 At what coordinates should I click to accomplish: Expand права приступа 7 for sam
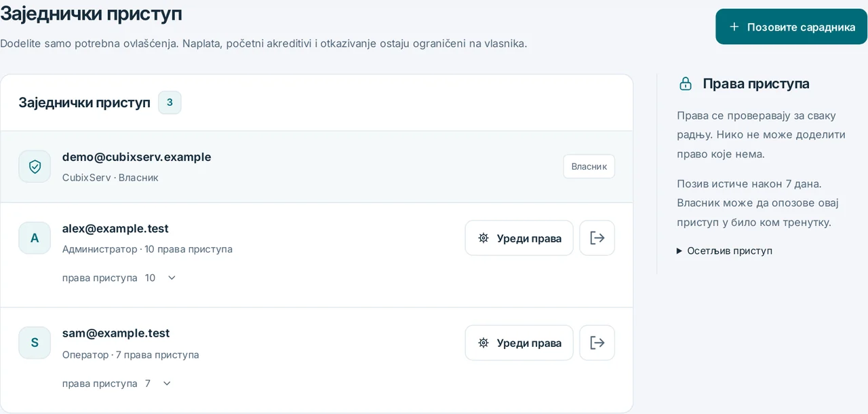pos(117,383)
